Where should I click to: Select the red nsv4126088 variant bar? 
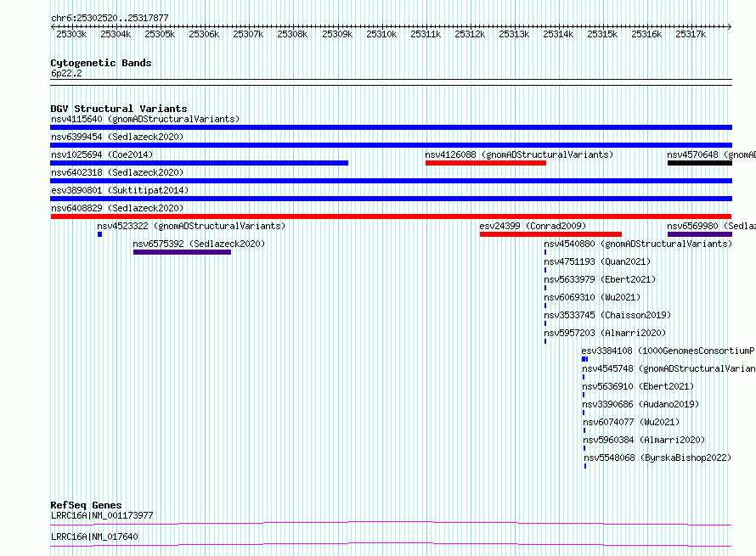click(x=486, y=163)
